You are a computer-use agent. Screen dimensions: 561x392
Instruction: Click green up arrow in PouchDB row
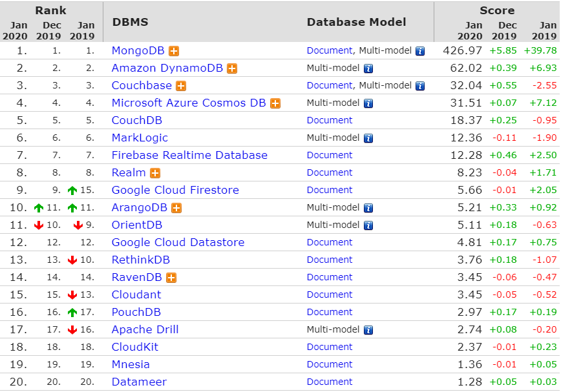(x=72, y=313)
